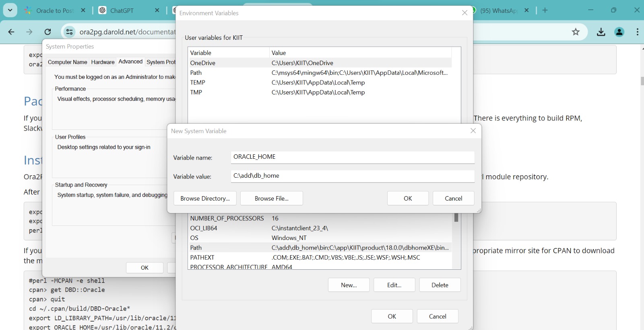This screenshot has height=330, width=644.
Task: Select NUMBER_OF_PROCESSORS system variable row
Action: coord(320,218)
